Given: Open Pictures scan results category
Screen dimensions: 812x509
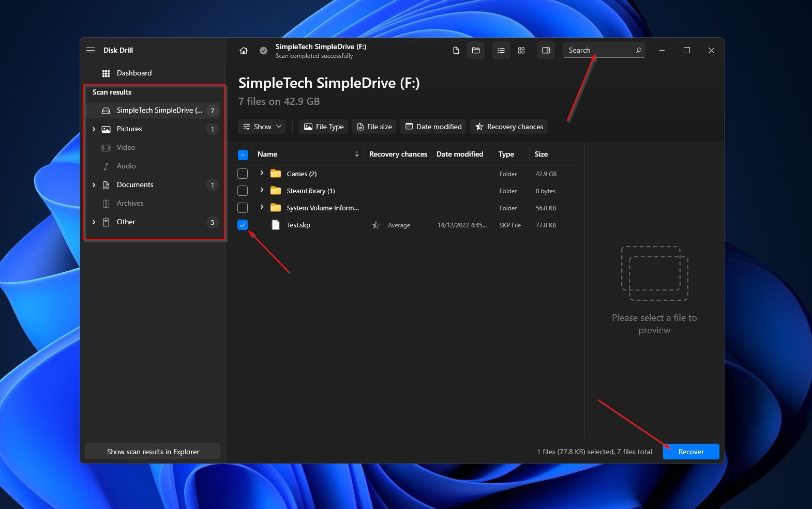Looking at the screenshot, I should pos(153,129).
